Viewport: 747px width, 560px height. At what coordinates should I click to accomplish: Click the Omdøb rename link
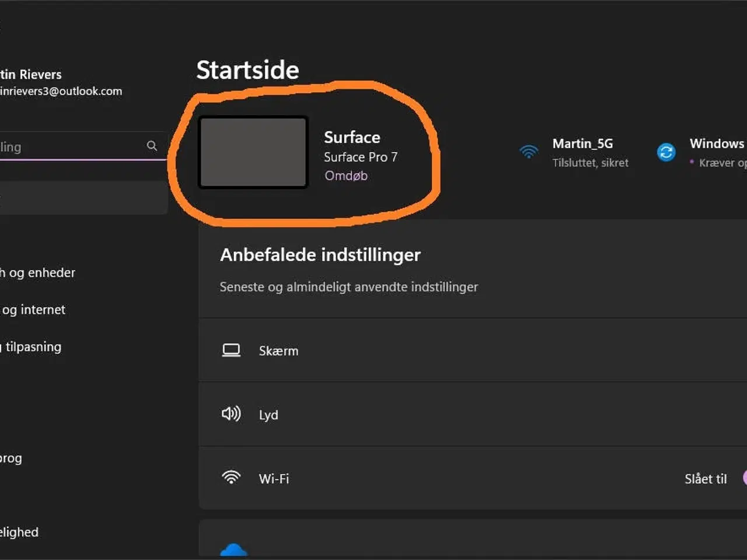pos(346,176)
